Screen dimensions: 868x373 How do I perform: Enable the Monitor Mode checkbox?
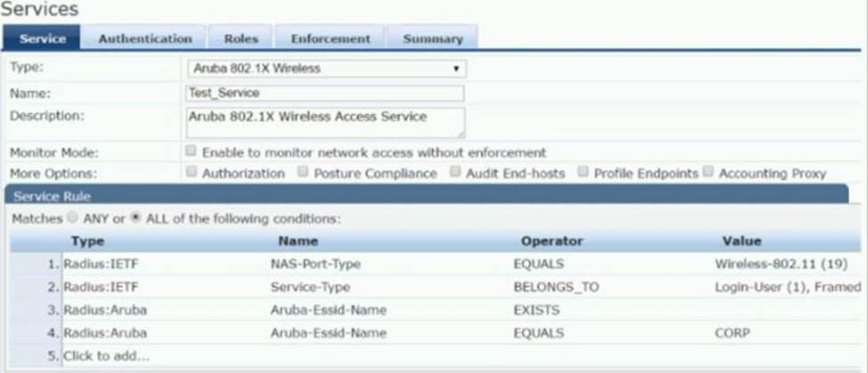pyautogui.click(x=191, y=152)
